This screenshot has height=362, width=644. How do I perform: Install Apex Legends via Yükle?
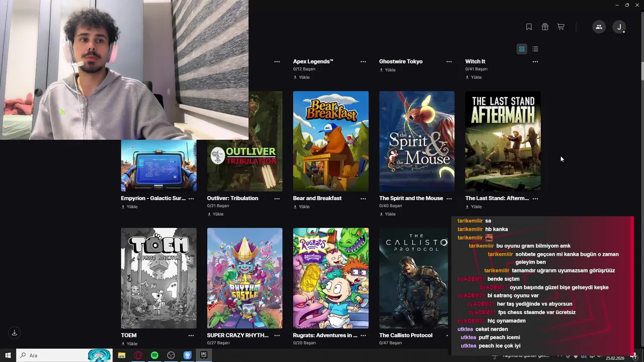pos(301,77)
